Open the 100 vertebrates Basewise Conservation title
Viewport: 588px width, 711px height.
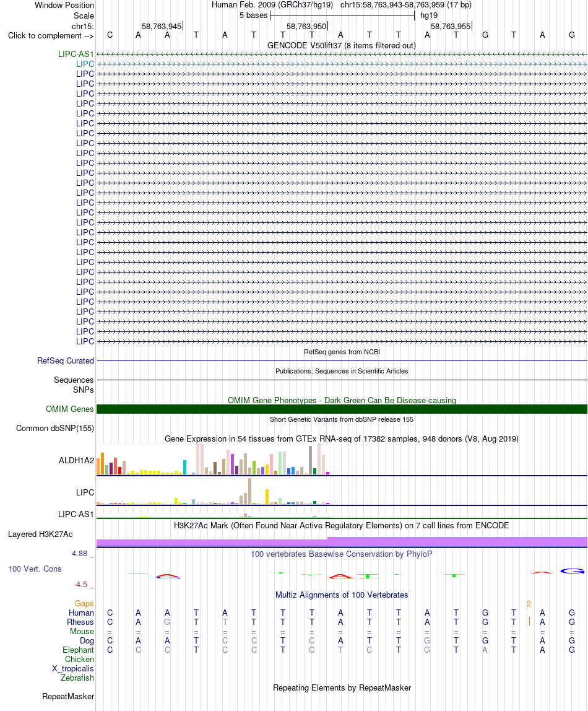coord(342,554)
